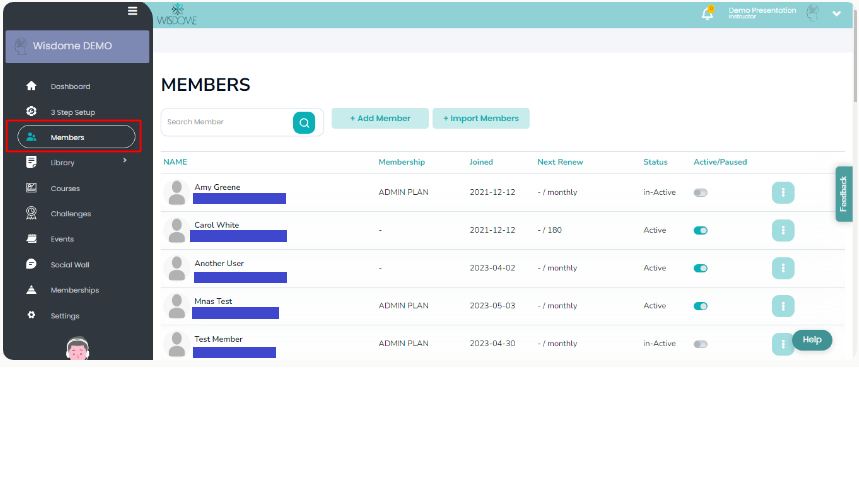Toggle Test Member's active switch
859x477 pixels.
pos(701,344)
